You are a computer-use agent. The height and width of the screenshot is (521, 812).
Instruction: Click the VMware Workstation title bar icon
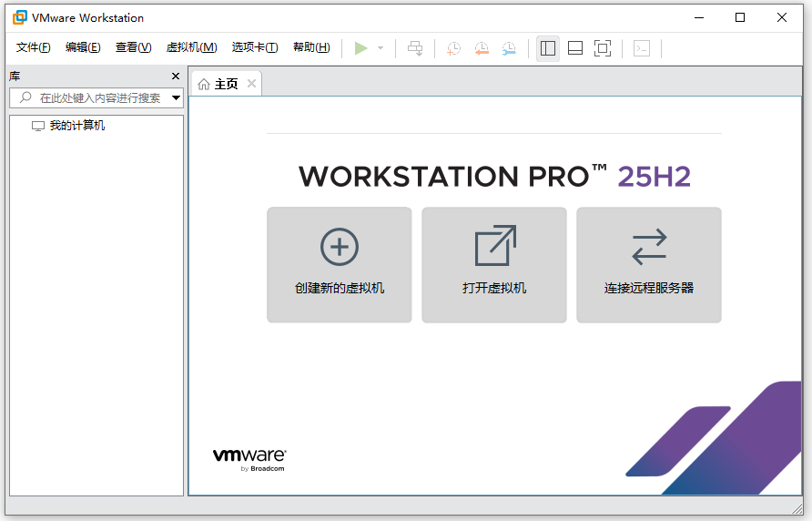coord(20,17)
